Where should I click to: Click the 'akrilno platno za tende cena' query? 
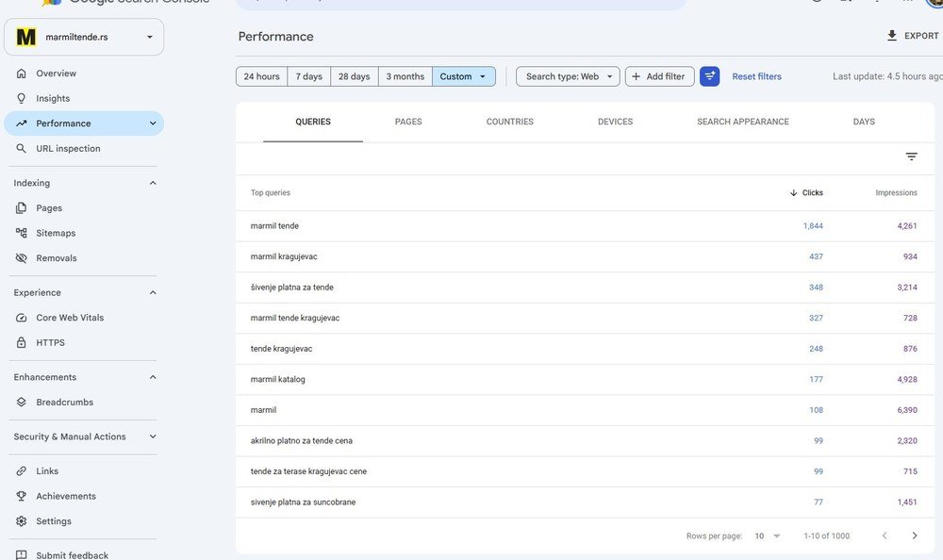[302, 441]
